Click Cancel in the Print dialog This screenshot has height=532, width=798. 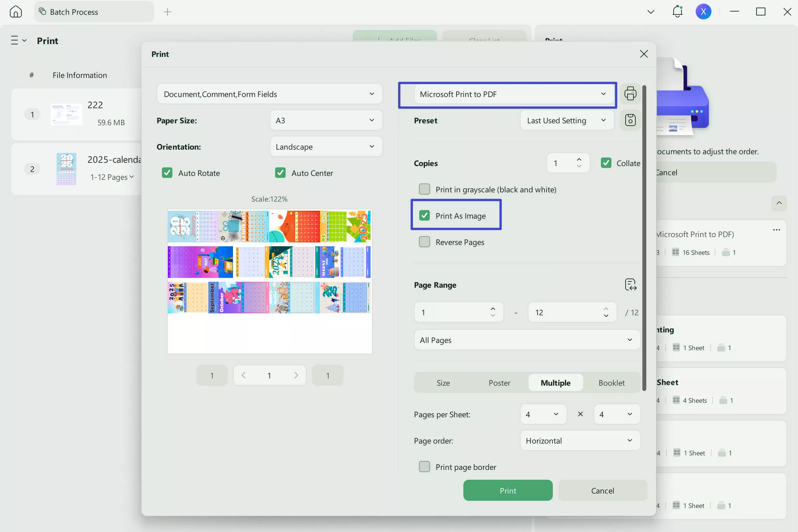click(x=602, y=491)
